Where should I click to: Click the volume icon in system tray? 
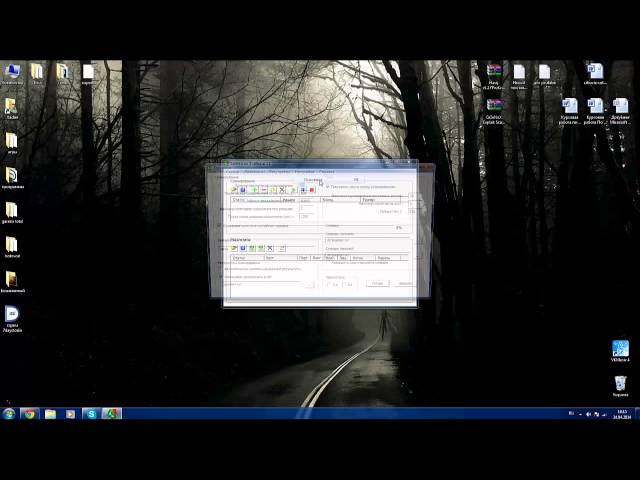tap(588, 414)
